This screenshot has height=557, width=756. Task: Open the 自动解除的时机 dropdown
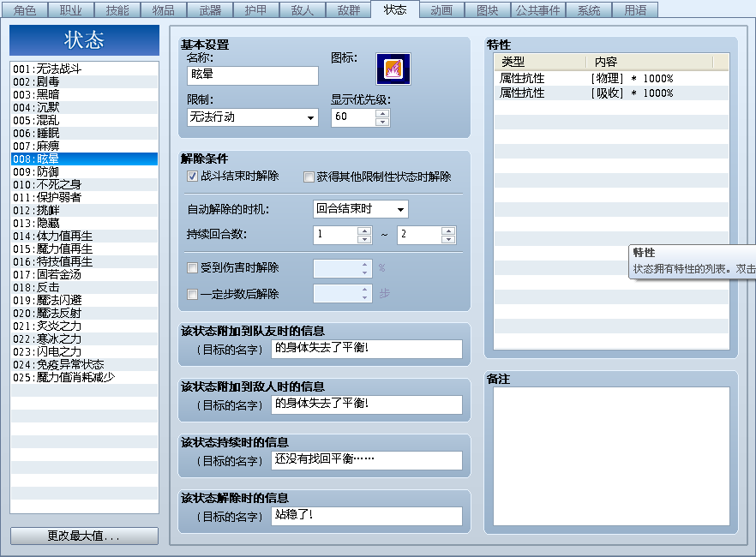(360, 209)
